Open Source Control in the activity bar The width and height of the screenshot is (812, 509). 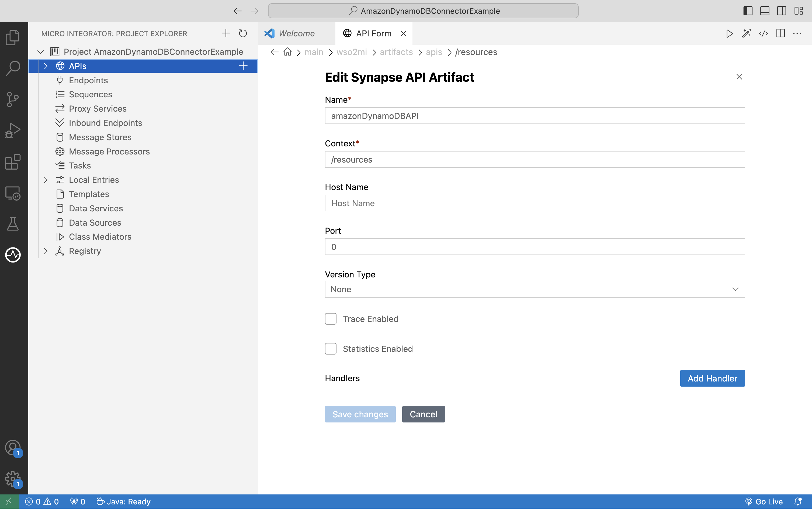click(13, 99)
